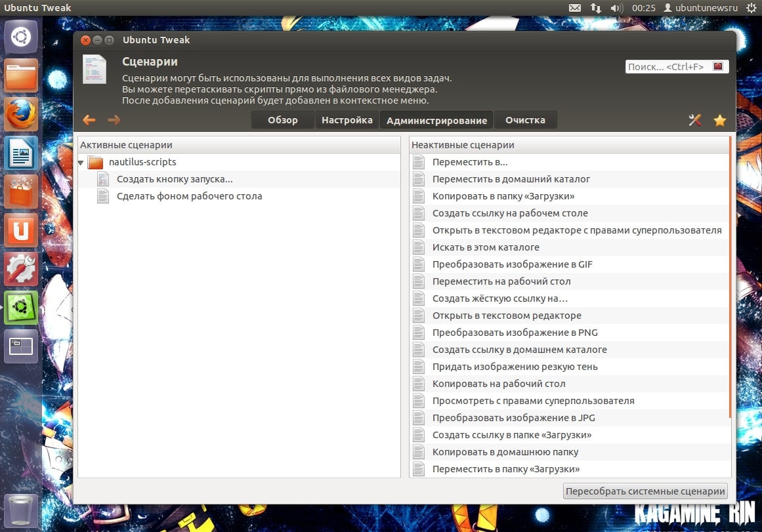Viewport: 762px width, 532px height.
Task: Select Открыть в текстовом редакторе с правами суперпользователя
Action: (x=569, y=230)
